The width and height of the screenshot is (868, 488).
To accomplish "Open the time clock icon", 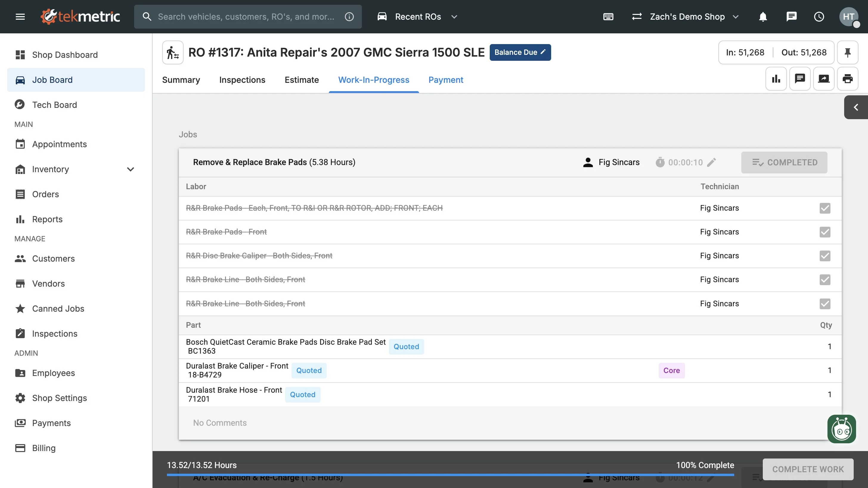I will 819,16.
